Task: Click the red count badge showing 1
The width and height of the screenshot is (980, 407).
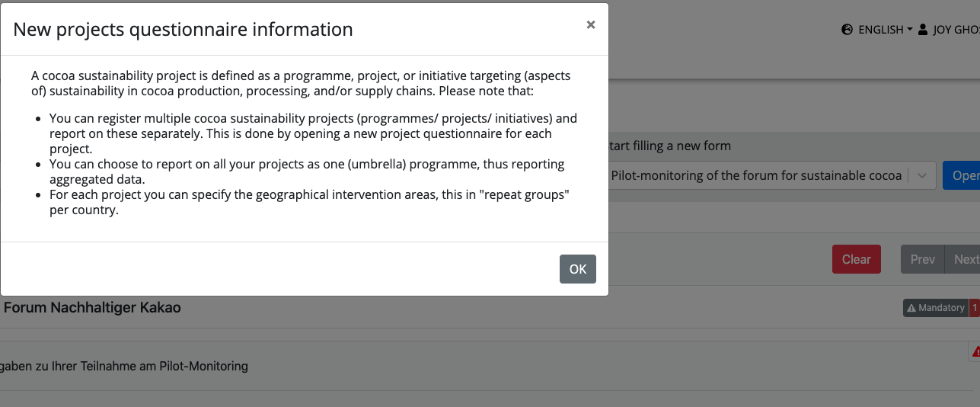Action: [x=975, y=308]
